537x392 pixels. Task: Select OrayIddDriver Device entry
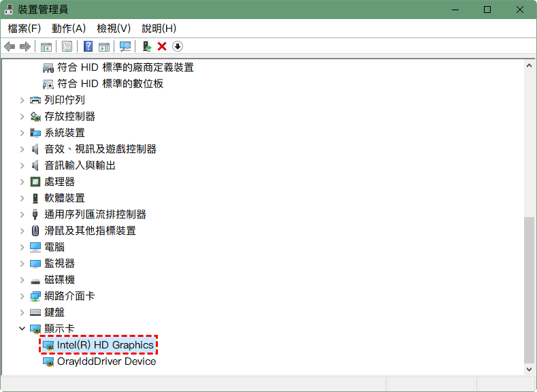pyautogui.click(x=106, y=361)
